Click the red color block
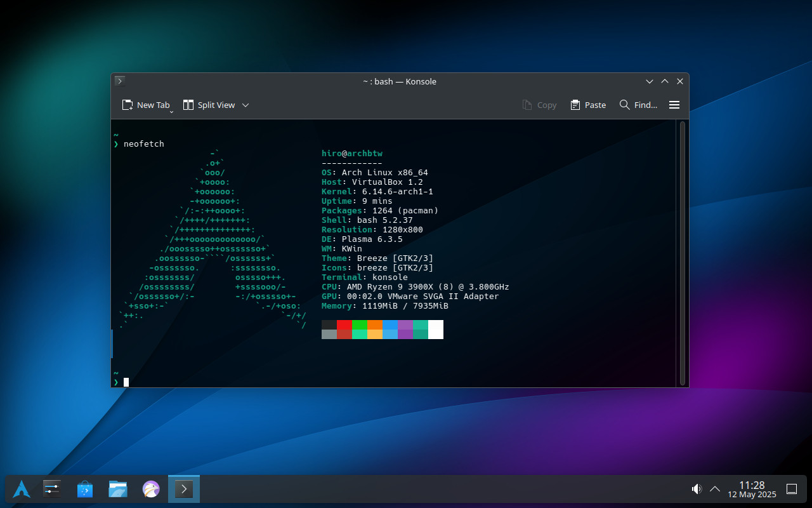The height and width of the screenshot is (508, 812). click(344, 324)
